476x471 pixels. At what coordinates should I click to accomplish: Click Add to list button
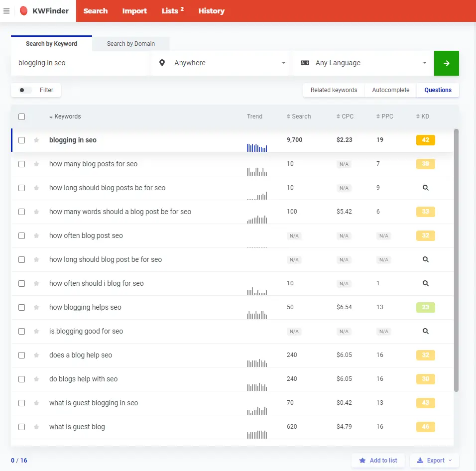(x=378, y=461)
